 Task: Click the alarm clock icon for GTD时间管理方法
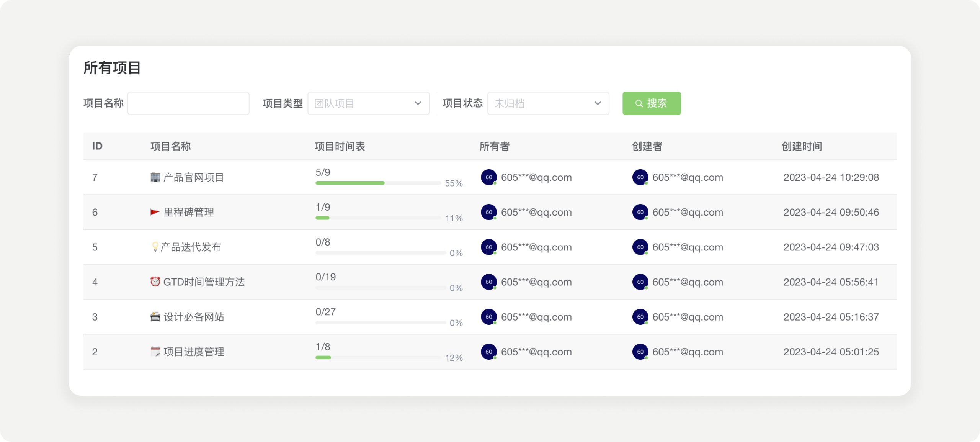point(155,282)
